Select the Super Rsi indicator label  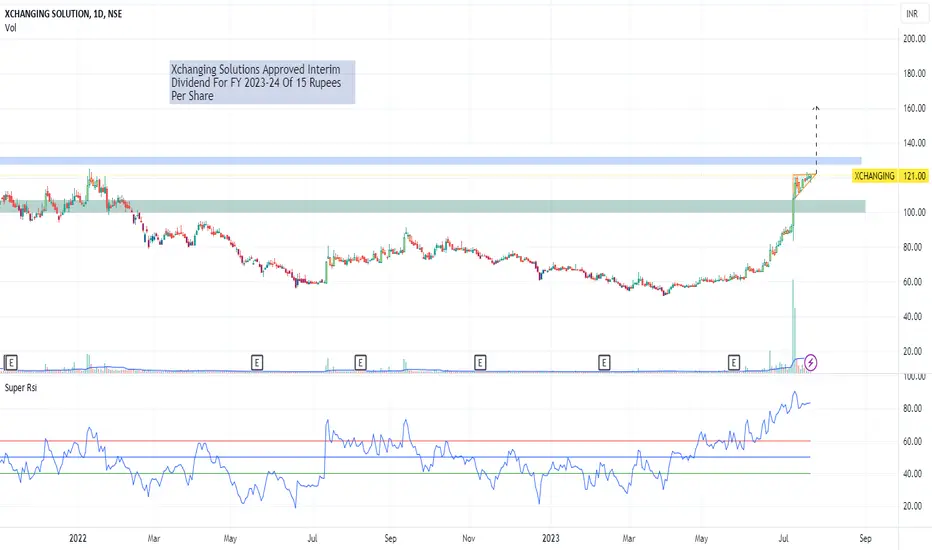21,388
